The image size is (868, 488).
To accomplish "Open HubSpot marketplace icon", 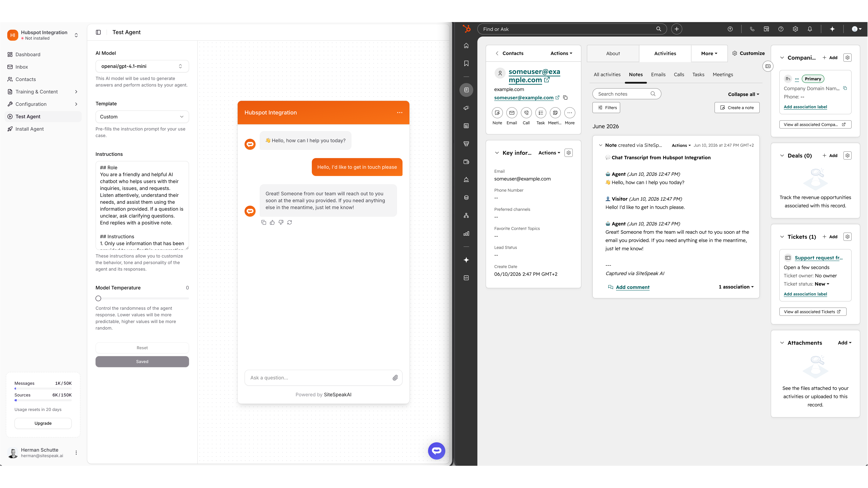I will point(766,29).
